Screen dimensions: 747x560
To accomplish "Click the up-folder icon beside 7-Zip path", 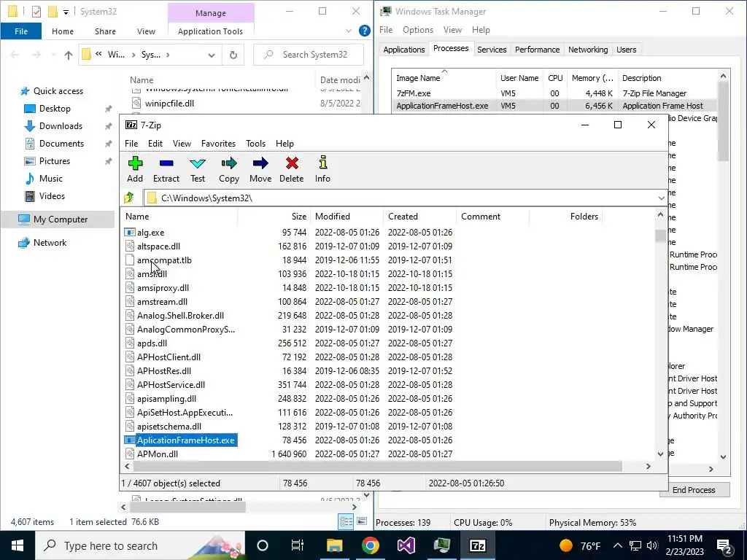I will (129, 198).
